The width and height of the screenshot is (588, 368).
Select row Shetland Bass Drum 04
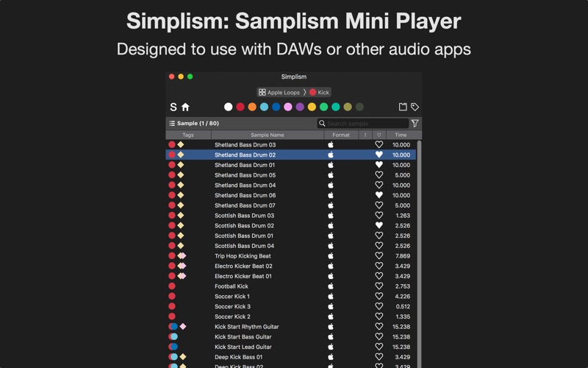(291, 185)
